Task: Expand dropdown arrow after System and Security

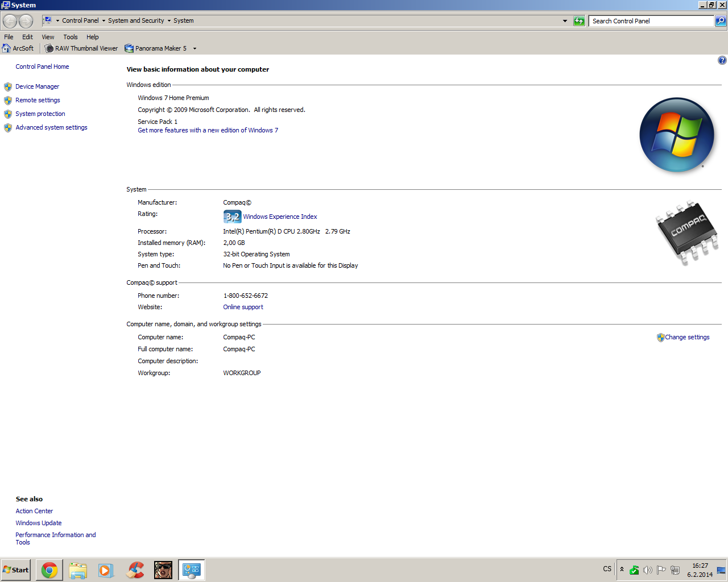Action: [x=169, y=21]
